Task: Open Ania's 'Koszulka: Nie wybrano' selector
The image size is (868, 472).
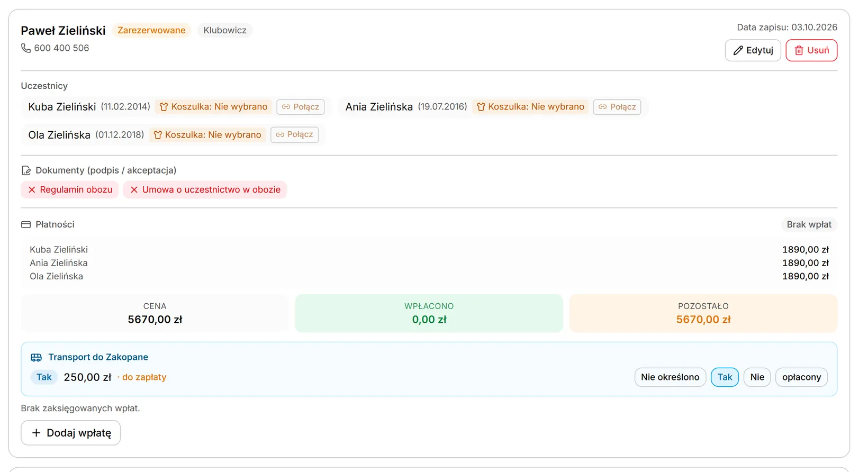Action: click(530, 107)
